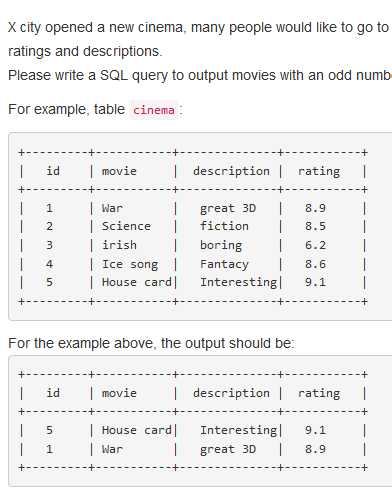Click the 6.2 rating value
392x501 pixels.
point(315,245)
